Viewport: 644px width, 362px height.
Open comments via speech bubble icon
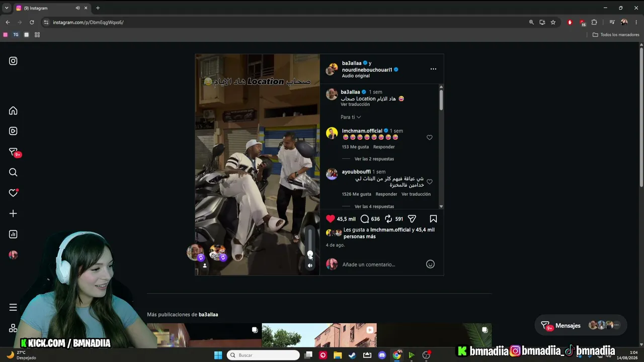(x=365, y=219)
